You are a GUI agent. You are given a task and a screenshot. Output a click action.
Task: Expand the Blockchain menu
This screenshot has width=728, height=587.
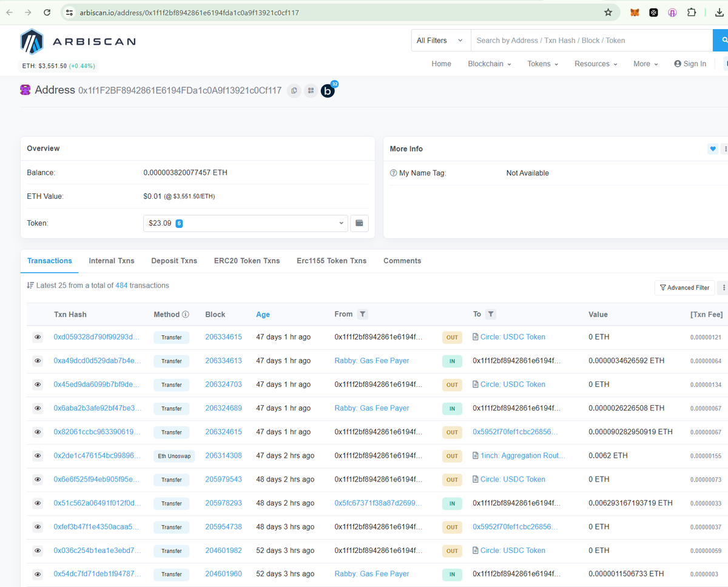click(x=490, y=64)
